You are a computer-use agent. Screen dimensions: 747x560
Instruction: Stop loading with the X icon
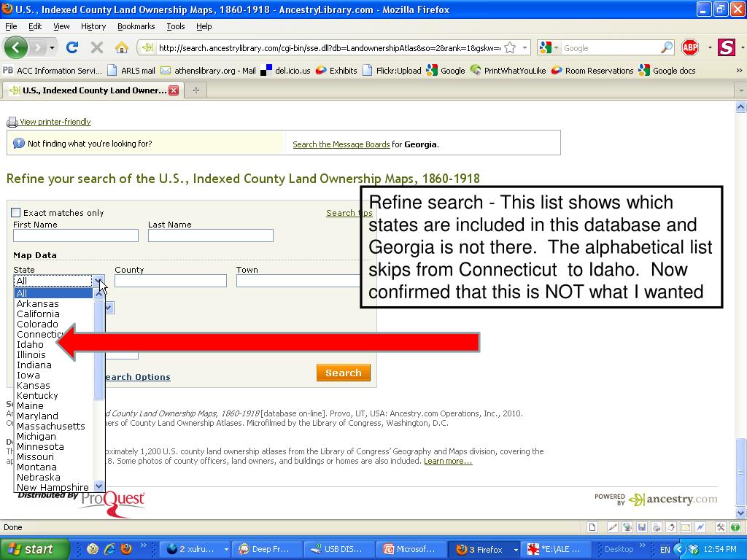pyautogui.click(x=97, y=47)
